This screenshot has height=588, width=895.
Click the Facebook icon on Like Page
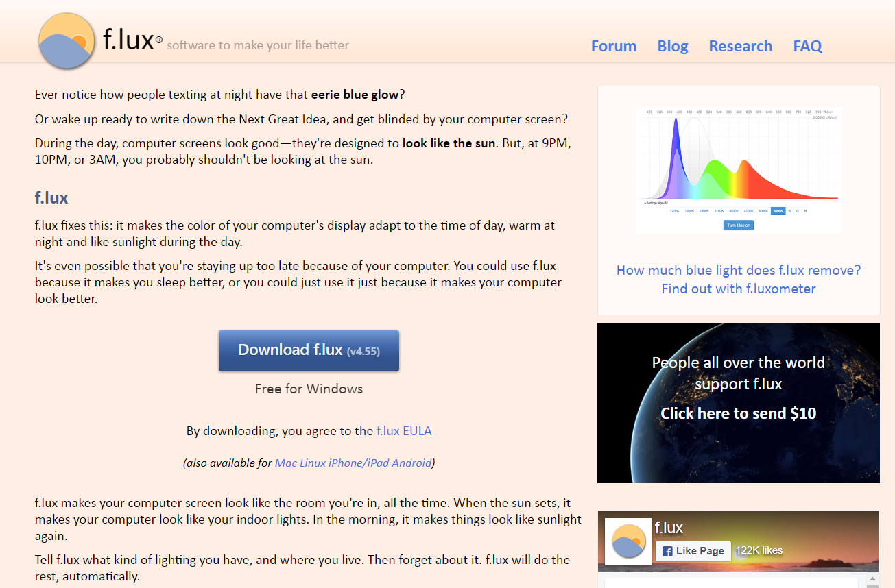point(667,551)
